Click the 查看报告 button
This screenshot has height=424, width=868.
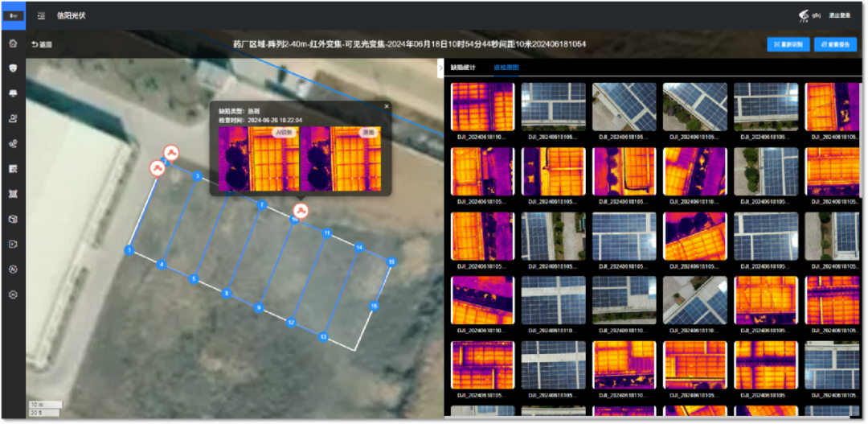coord(835,45)
